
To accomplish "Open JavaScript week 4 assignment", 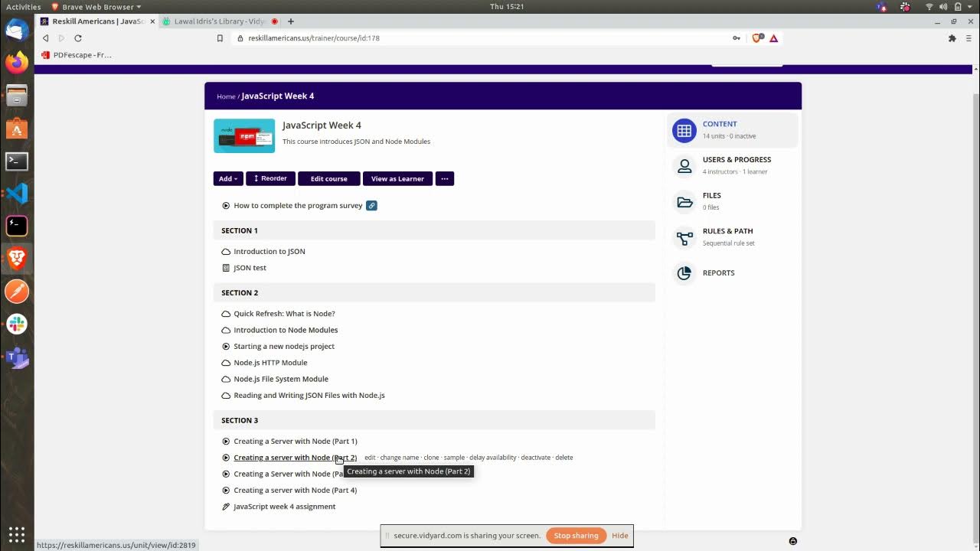I will pyautogui.click(x=284, y=507).
